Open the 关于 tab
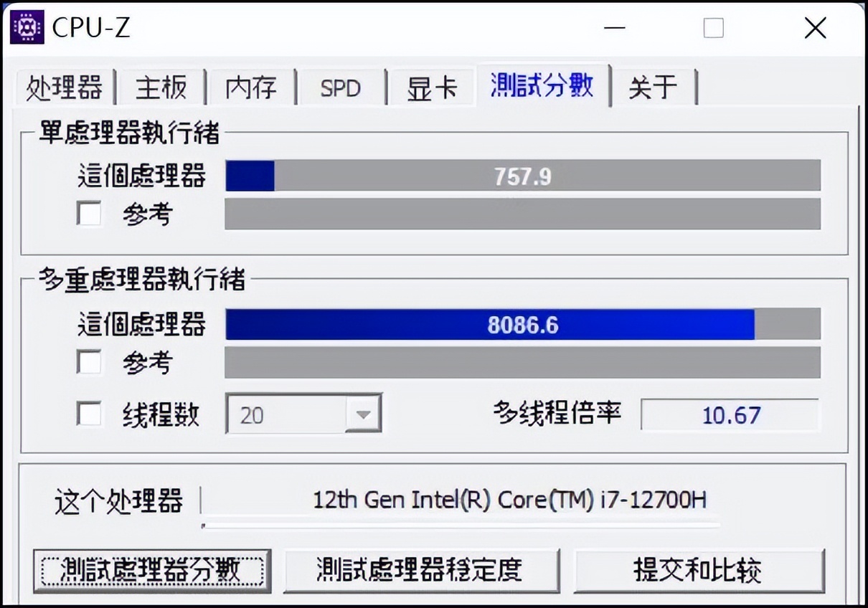Screen dimensions: 868x608 653,87
